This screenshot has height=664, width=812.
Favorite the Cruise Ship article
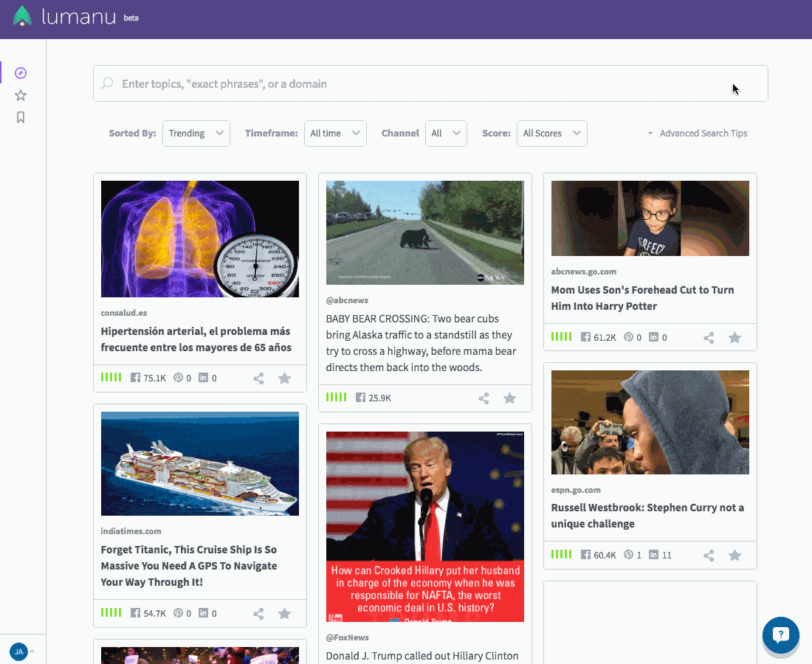(284, 614)
